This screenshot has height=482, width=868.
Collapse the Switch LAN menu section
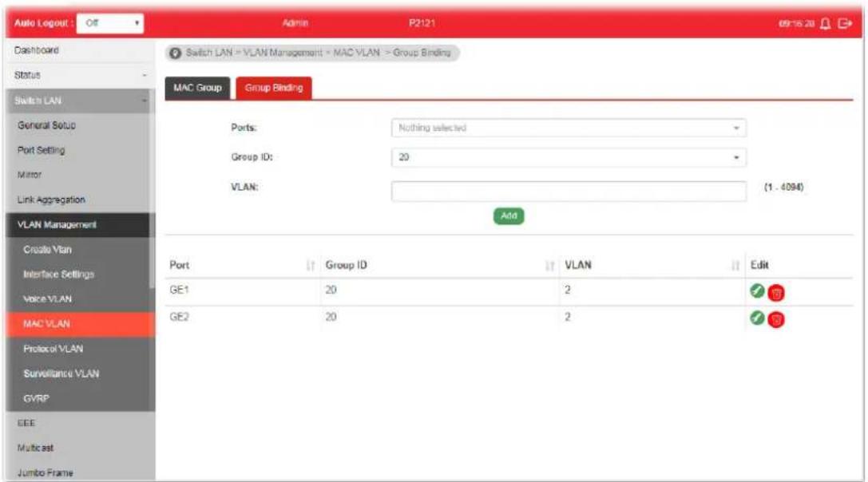[x=79, y=101]
